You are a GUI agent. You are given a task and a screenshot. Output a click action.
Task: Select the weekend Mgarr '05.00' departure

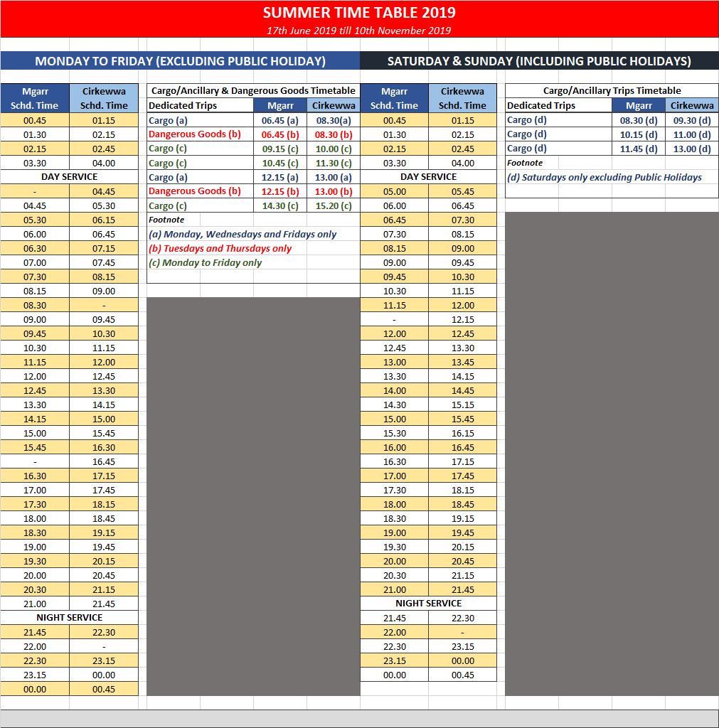(x=394, y=192)
